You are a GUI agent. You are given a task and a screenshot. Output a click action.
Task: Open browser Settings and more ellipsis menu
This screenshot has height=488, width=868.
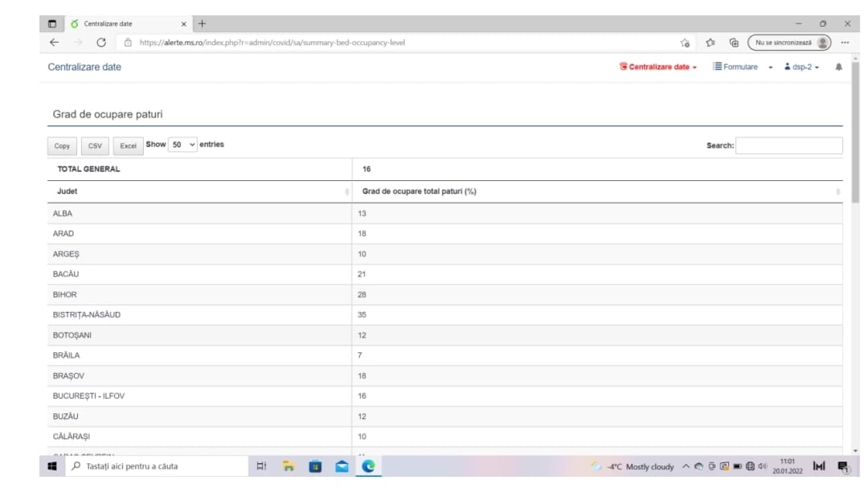[845, 43]
